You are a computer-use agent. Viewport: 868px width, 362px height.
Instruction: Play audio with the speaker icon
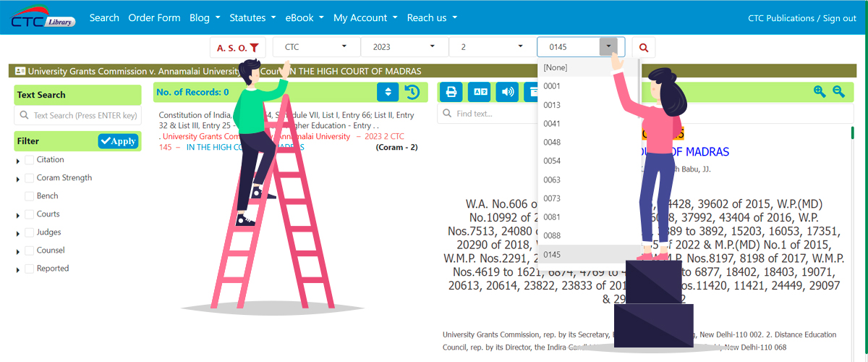click(x=507, y=92)
